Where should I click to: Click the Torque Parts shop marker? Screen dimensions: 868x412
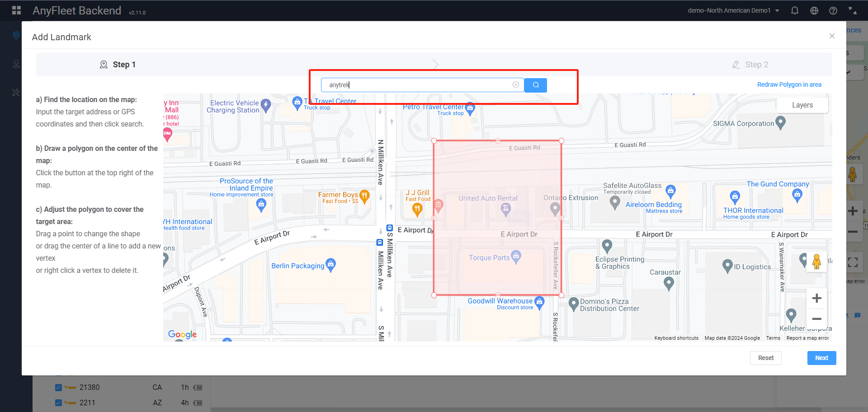point(516,257)
